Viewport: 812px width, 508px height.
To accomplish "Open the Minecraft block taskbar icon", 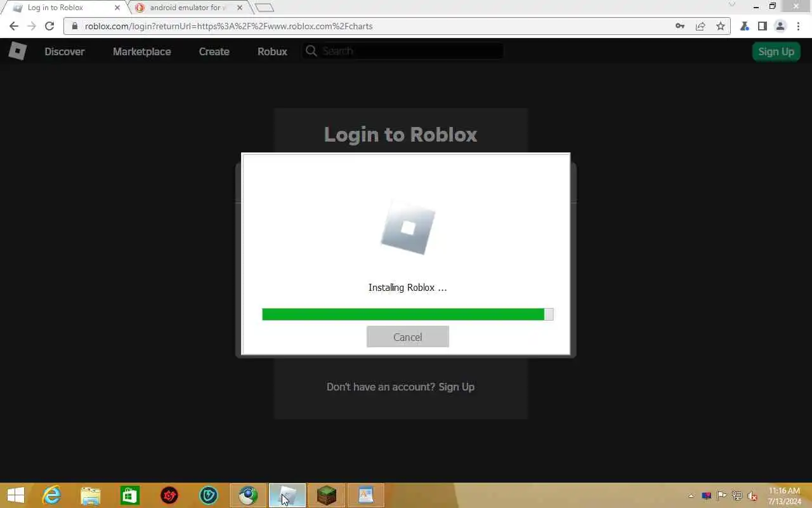I will (x=327, y=495).
